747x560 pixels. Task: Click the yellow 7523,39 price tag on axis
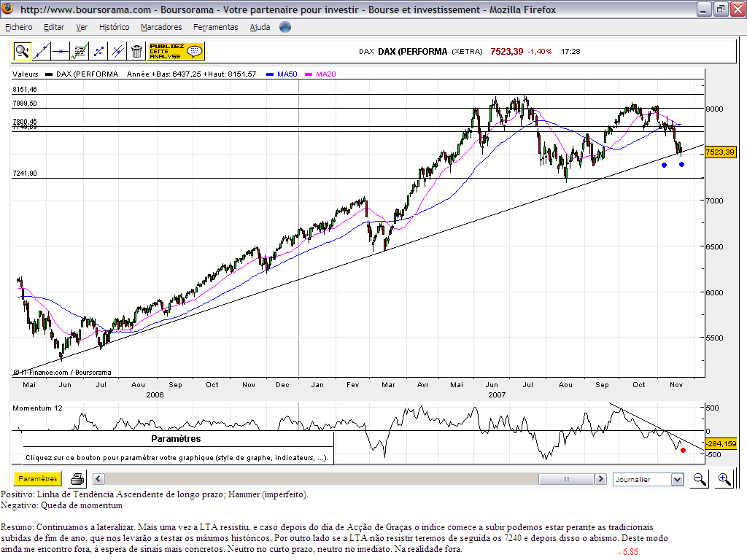click(x=720, y=152)
